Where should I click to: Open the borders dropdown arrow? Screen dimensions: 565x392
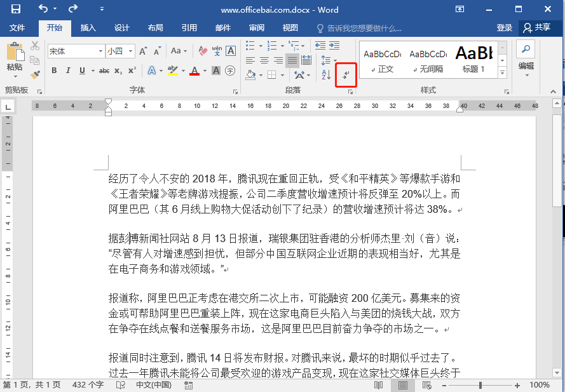coord(282,76)
